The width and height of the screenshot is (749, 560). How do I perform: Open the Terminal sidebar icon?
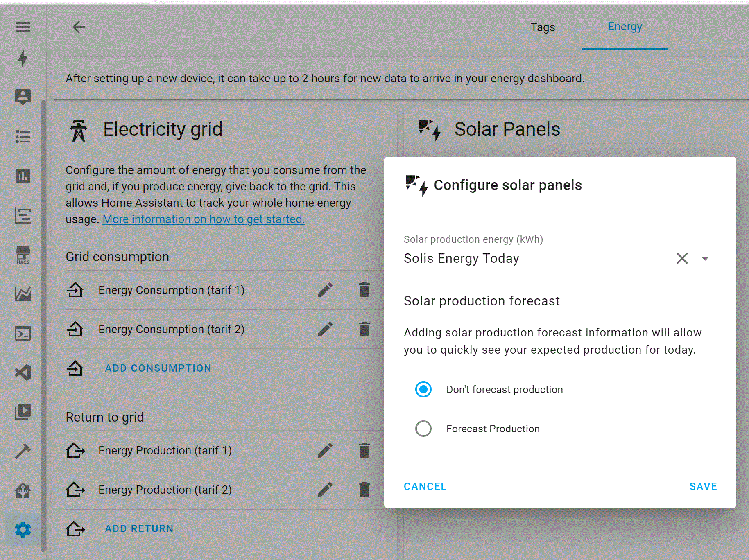(x=23, y=333)
